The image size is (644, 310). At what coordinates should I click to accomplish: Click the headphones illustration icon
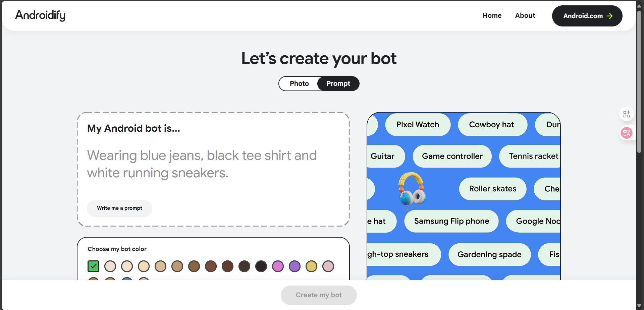click(x=412, y=189)
